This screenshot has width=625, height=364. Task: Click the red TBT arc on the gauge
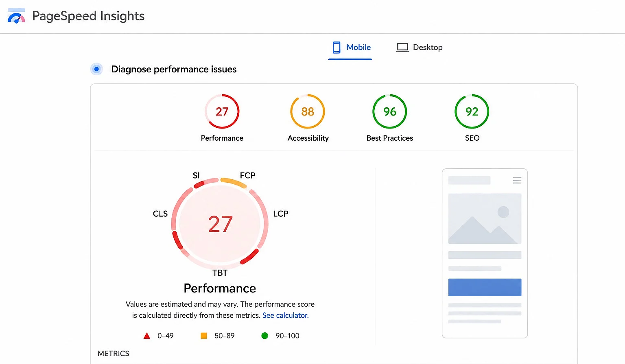pos(250,257)
